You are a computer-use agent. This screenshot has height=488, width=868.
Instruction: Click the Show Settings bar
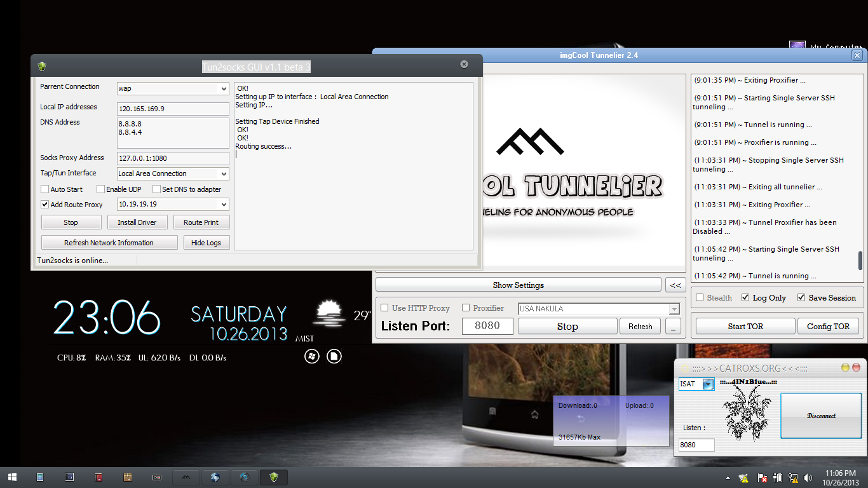pyautogui.click(x=518, y=285)
